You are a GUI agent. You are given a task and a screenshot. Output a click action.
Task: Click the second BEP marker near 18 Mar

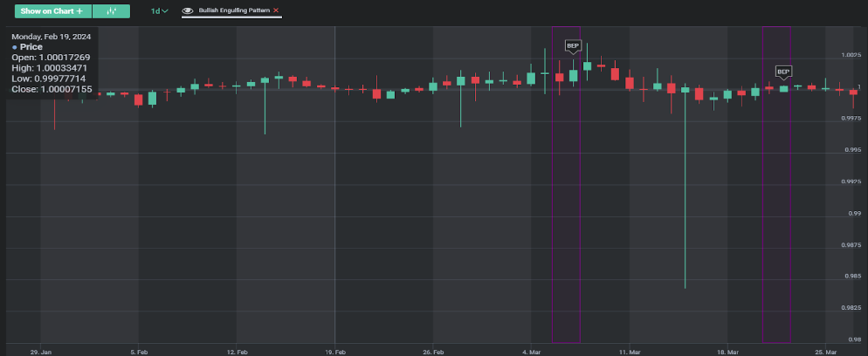pos(783,72)
